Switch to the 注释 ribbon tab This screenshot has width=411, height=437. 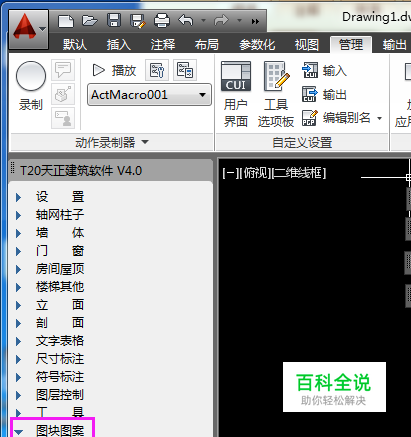click(x=163, y=44)
